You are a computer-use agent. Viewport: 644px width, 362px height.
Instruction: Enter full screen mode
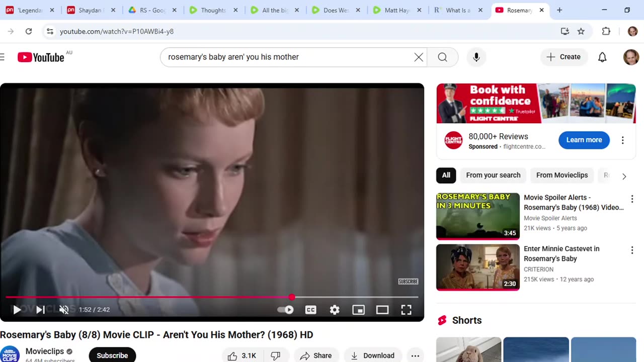pos(406,310)
